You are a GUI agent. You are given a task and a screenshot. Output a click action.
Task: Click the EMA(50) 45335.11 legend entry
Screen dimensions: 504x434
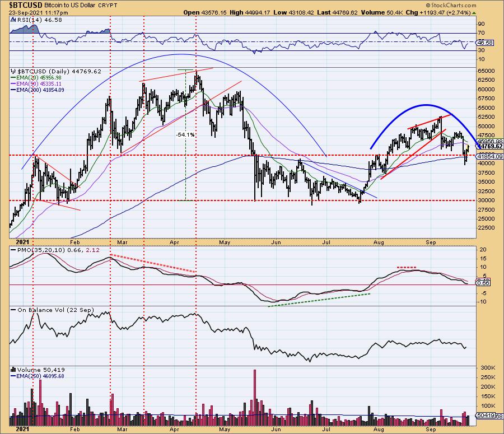point(36,84)
